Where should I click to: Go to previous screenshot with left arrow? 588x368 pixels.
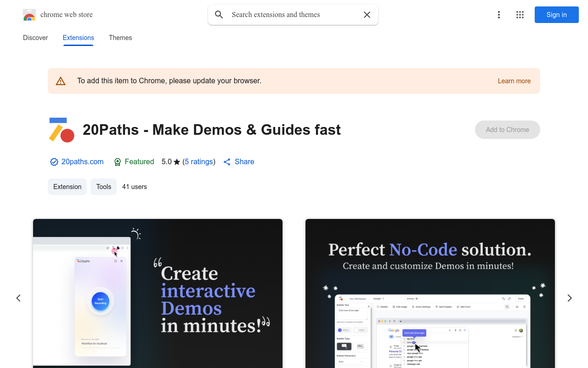pyautogui.click(x=18, y=298)
